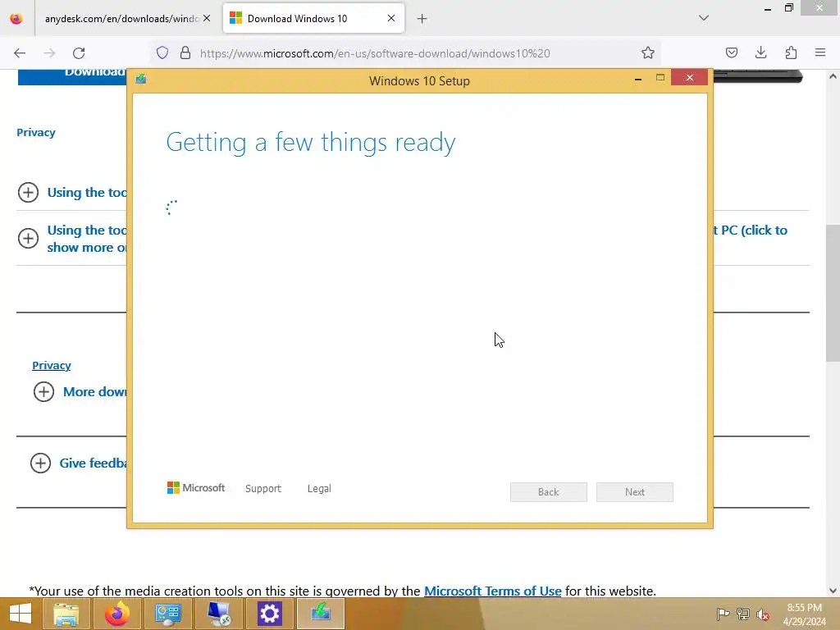The width and height of the screenshot is (840, 630).
Task: Click 'PC (click to' link text
Action: [x=755, y=231]
